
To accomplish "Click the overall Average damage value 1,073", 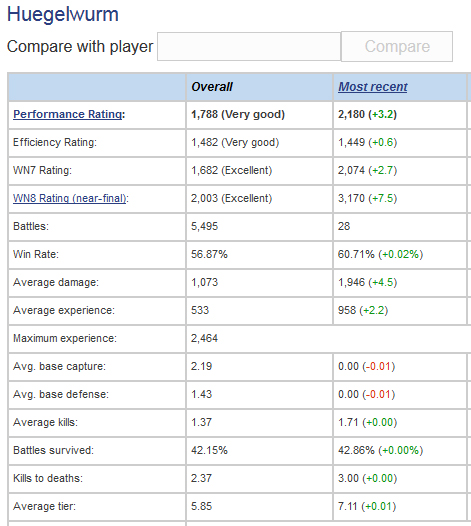I will (x=204, y=282).
